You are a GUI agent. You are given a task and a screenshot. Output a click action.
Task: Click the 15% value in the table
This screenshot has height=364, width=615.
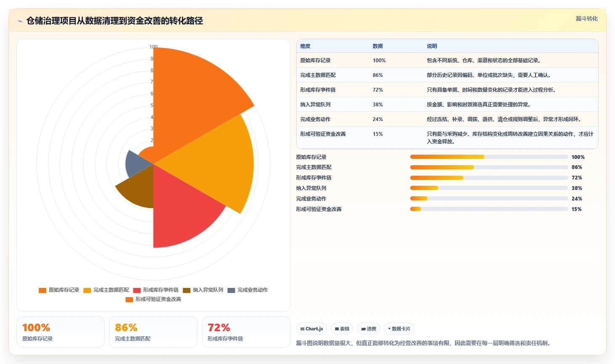pyautogui.click(x=378, y=134)
